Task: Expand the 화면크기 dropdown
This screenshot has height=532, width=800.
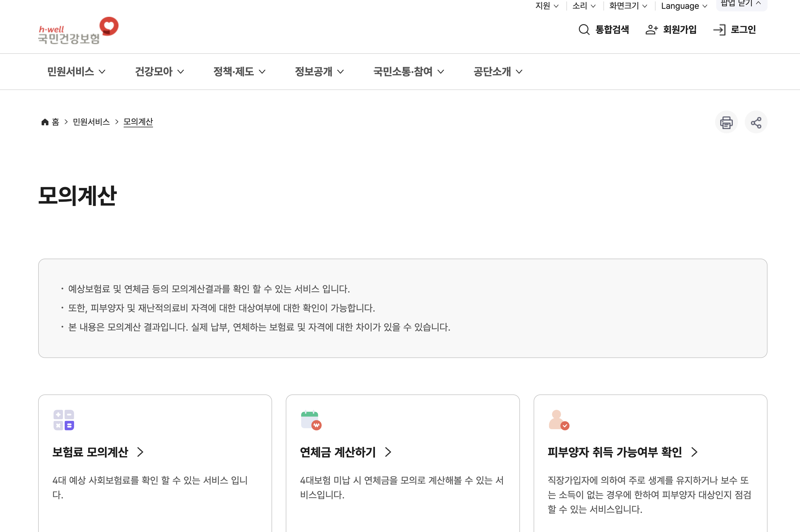Action: 628,6
